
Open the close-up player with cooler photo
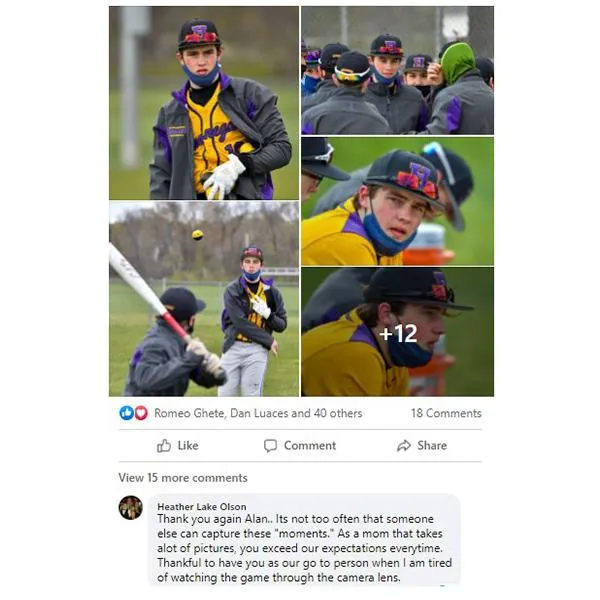[397, 202]
